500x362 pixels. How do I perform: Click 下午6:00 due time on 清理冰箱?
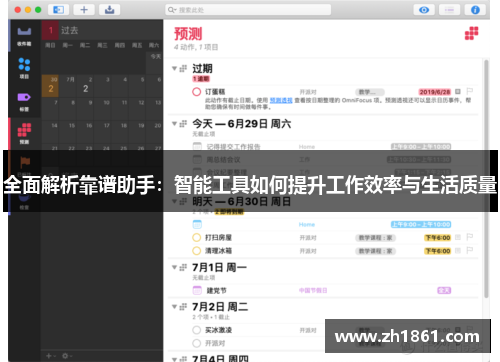tap(437, 251)
